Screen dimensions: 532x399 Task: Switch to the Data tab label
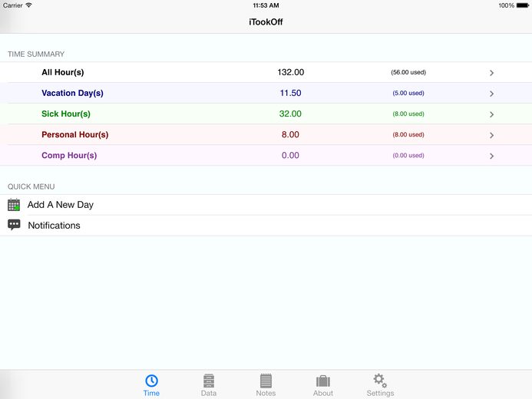click(x=209, y=393)
